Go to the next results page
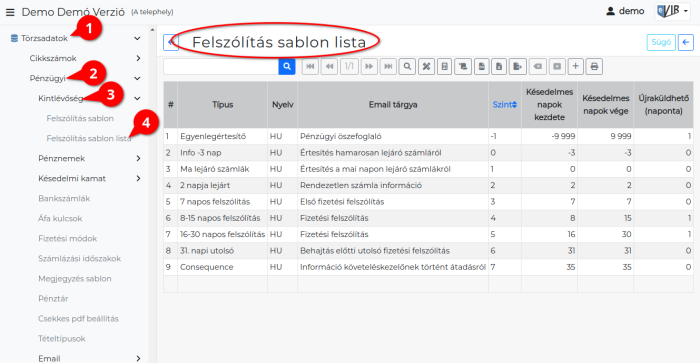This screenshot has height=363, width=700. [369, 67]
